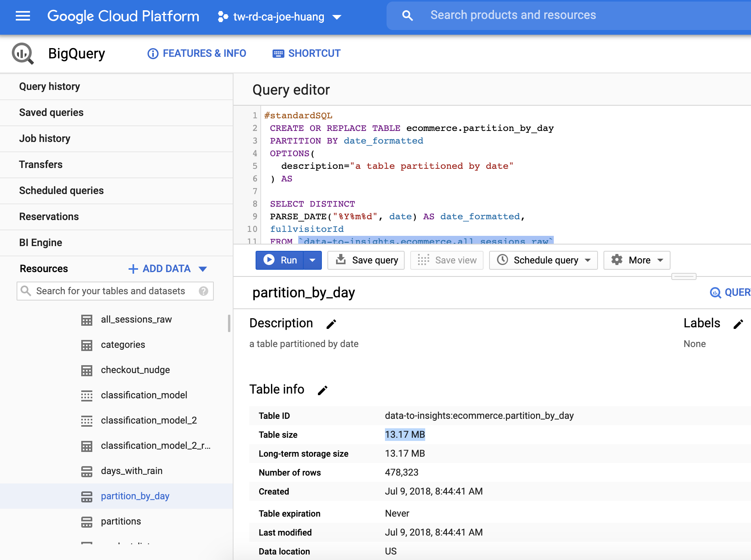
Task: Click the resources list scrollbar
Action: [x=229, y=323]
